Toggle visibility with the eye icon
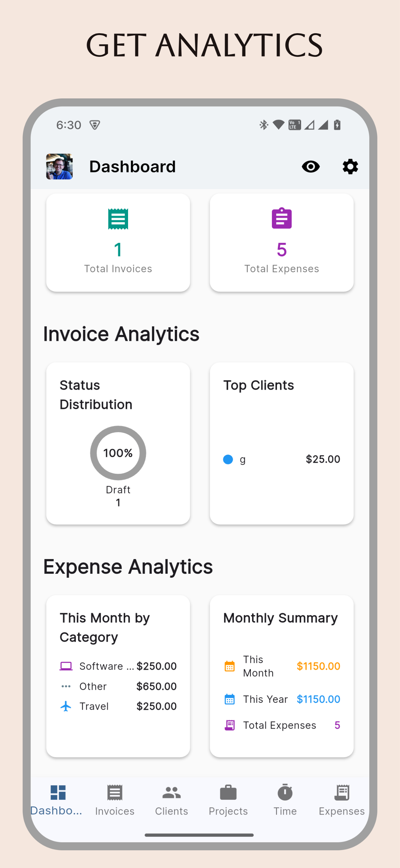This screenshot has width=400, height=868. (310, 167)
